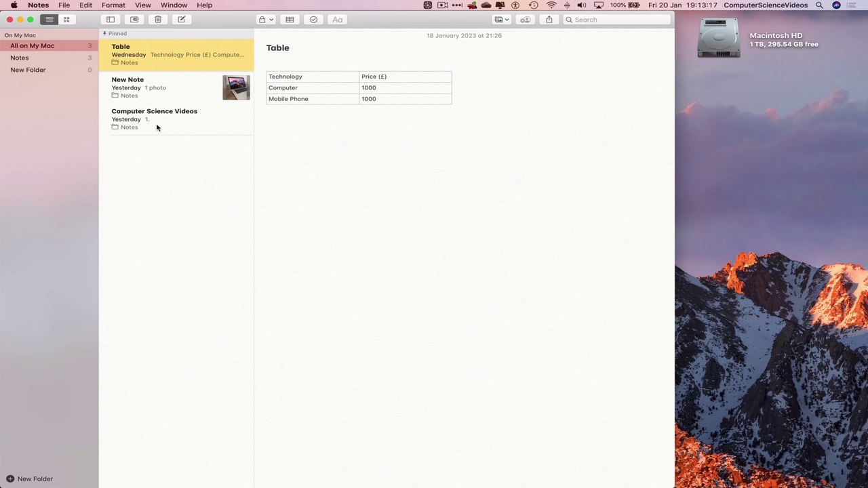
Task: Add a checklist with the checkmark icon
Action: tap(313, 20)
